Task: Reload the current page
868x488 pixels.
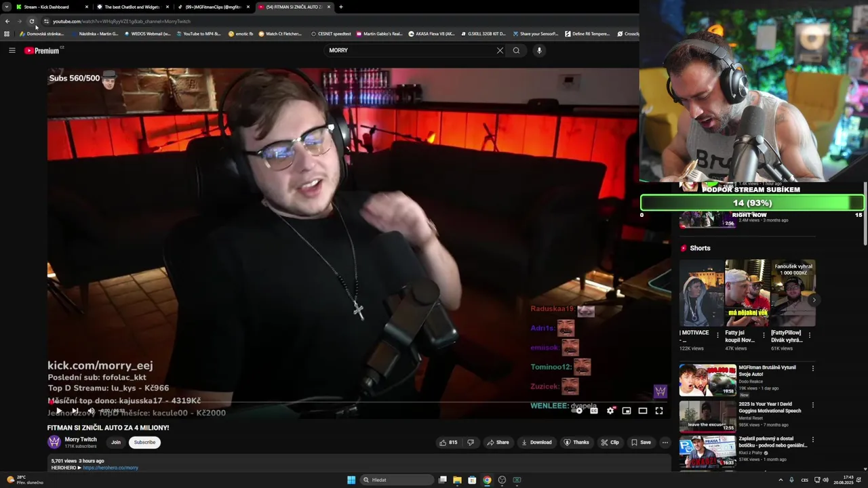Action: (32, 21)
